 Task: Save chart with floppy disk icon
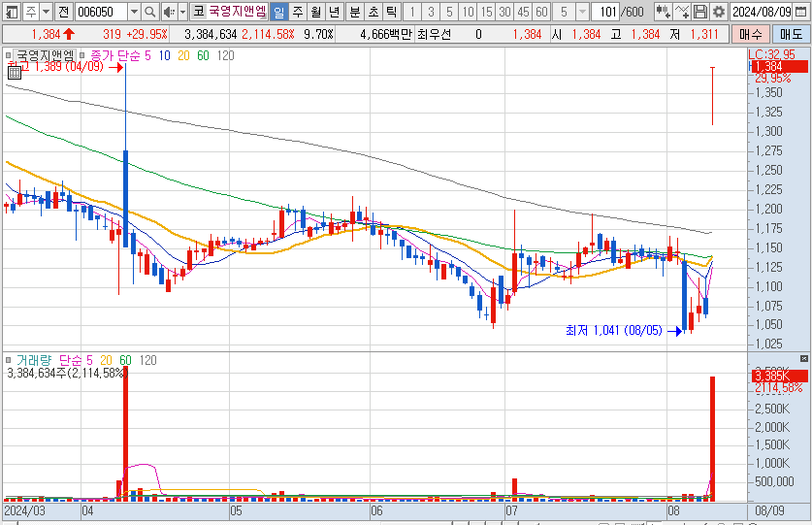[x=700, y=12]
